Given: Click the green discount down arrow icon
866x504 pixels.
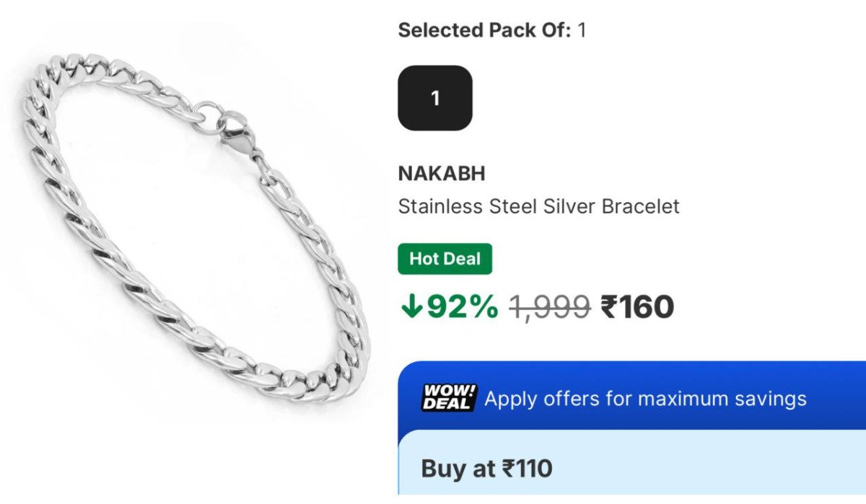Looking at the screenshot, I should pyautogui.click(x=412, y=307).
